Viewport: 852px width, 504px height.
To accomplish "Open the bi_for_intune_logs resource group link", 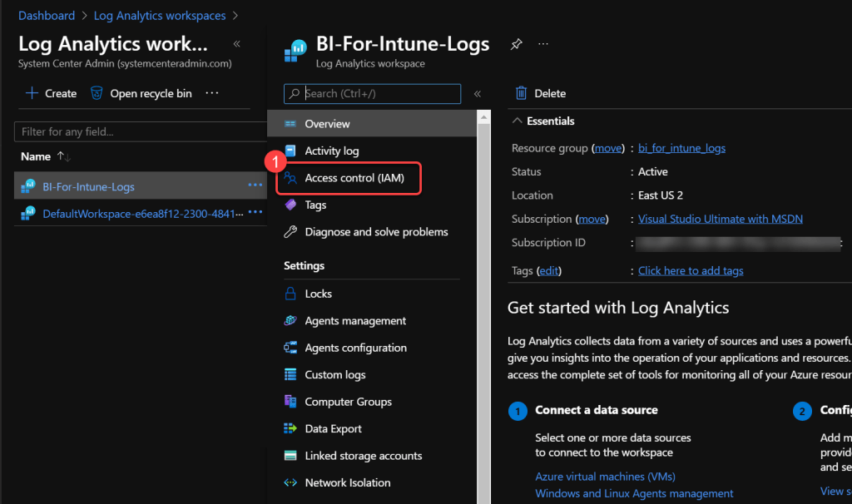I will pyautogui.click(x=681, y=148).
